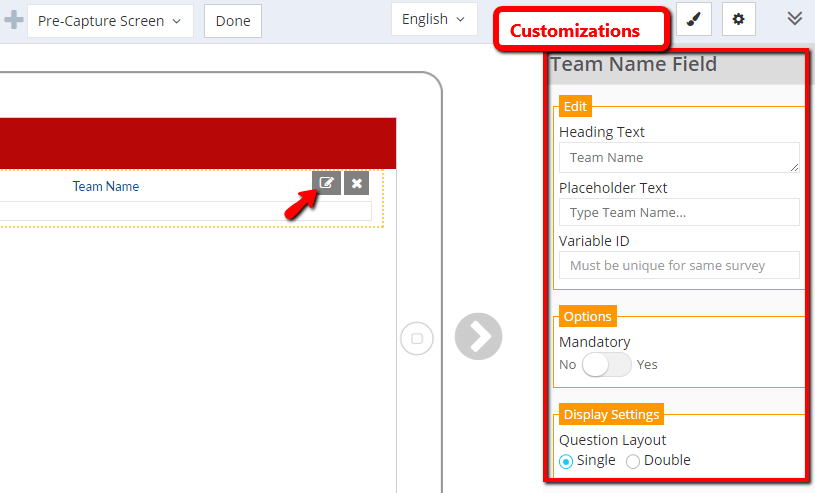Screen dimensions: 815x493
Task: Click the Placeholder Text field
Action: coord(679,212)
